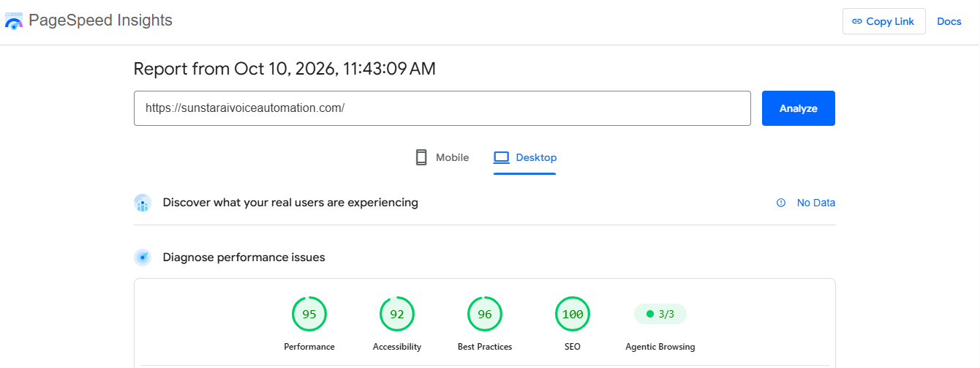This screenshot has height=368, width=980.
Task: Open the Performance score gauge 95
Action: 309,315
